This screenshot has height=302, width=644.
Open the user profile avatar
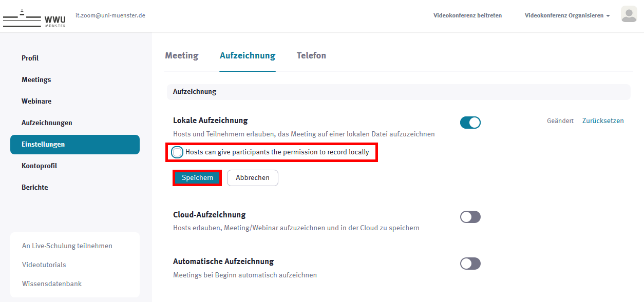tap(629, 15)
